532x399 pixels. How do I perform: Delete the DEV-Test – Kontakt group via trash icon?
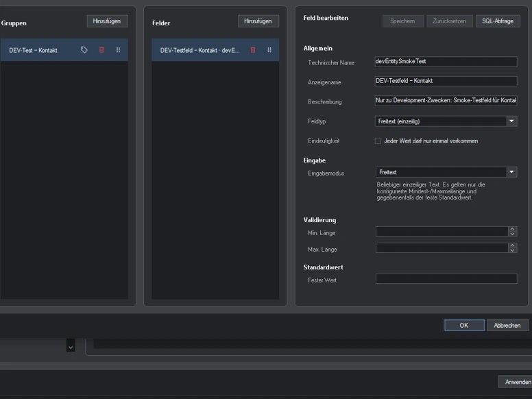click(101, 50)
